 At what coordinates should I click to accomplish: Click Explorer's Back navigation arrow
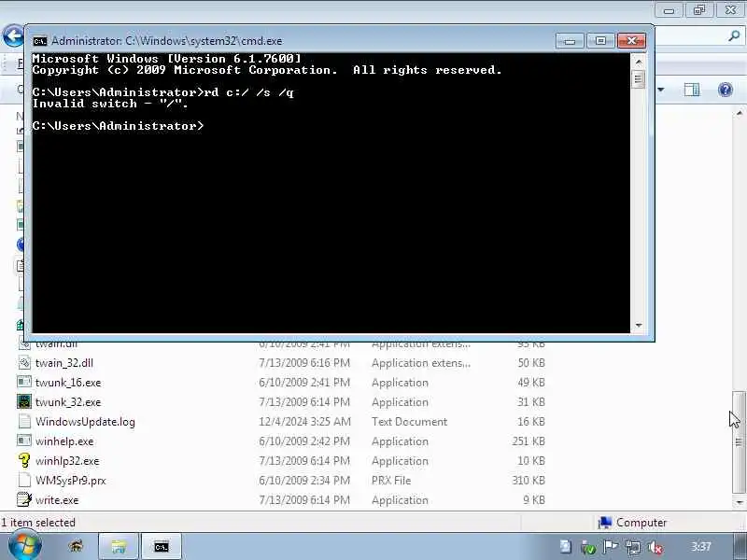(x=13, y=35)
